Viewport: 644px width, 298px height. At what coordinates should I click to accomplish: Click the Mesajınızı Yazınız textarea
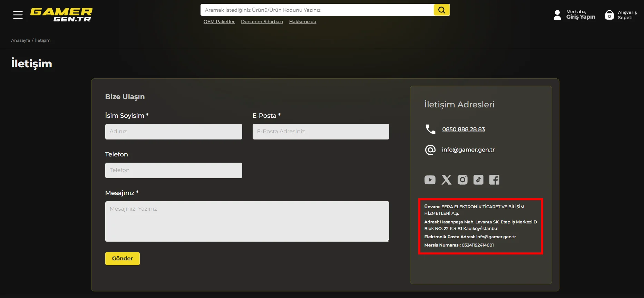point(247,221)
